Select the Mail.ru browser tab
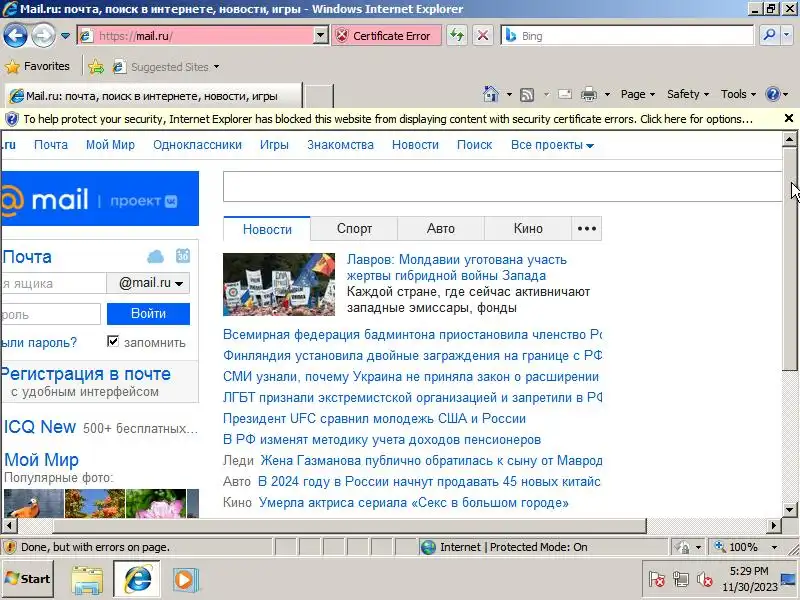Viewport: 800px width, 600px height. coord(153,96)
